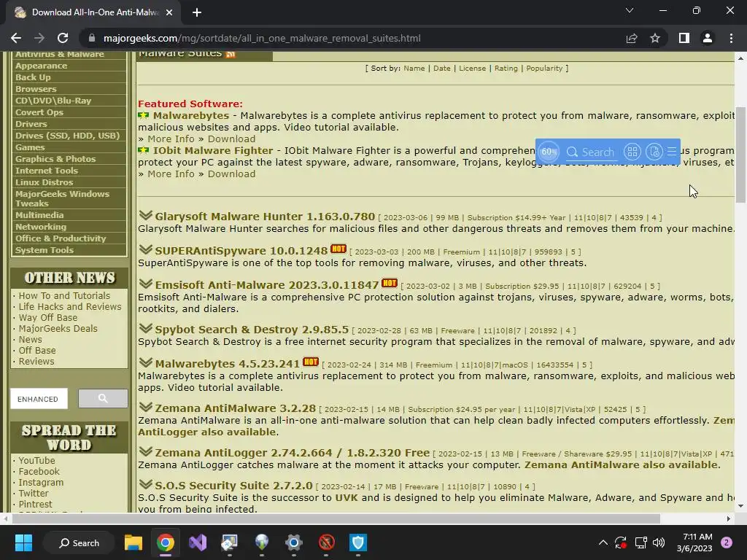This screenshot has width=747, height=560.
Task: Click the Enhanced site search field
Action: click(39, 399)
